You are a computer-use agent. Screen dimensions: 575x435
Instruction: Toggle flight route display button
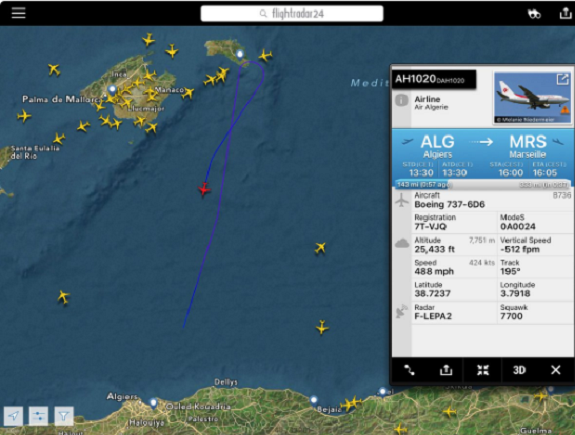point(409,370)
